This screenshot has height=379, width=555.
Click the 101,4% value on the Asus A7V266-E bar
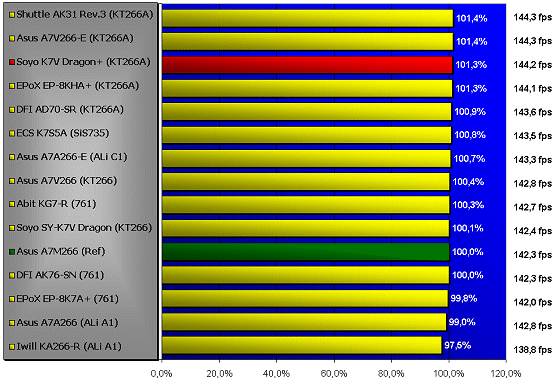click(x=472, y=42)
